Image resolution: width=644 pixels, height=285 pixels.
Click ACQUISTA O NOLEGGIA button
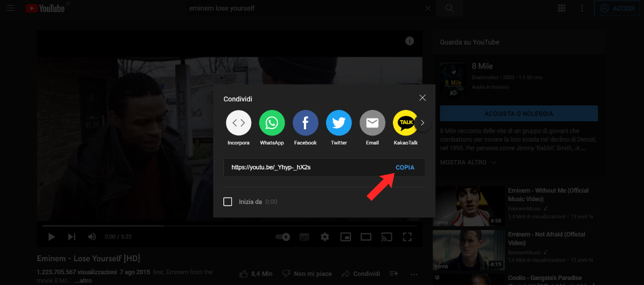click(x=519, y=113)
